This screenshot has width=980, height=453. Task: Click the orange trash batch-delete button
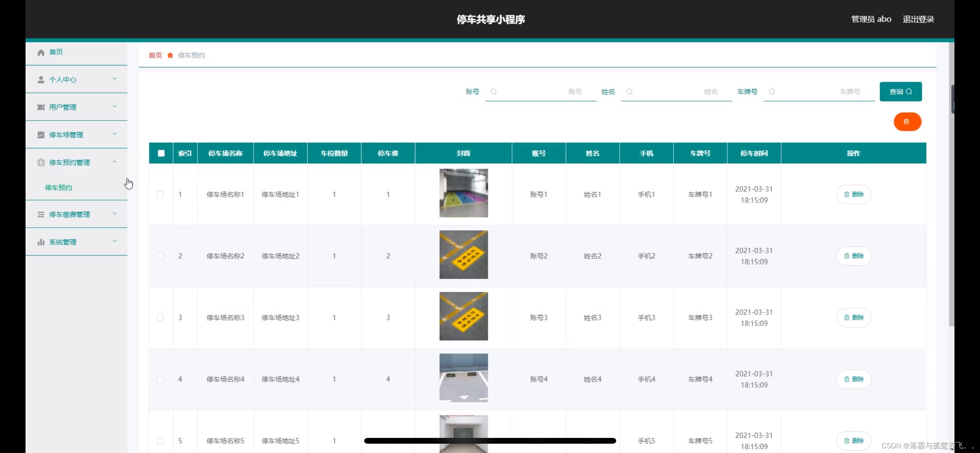tap(907, 122)
